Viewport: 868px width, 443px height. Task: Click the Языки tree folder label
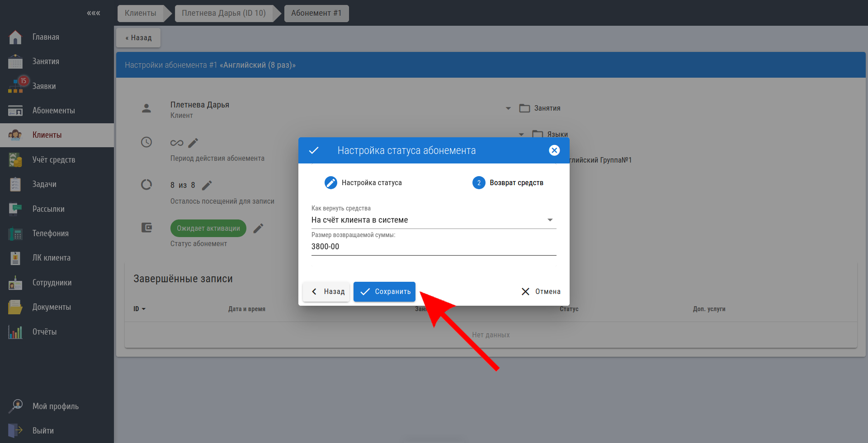click(x=557, y=135)
